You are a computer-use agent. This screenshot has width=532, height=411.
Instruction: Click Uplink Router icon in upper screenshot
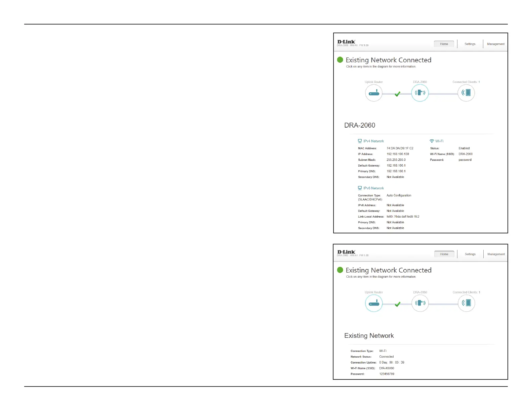(x=374, y=93)
